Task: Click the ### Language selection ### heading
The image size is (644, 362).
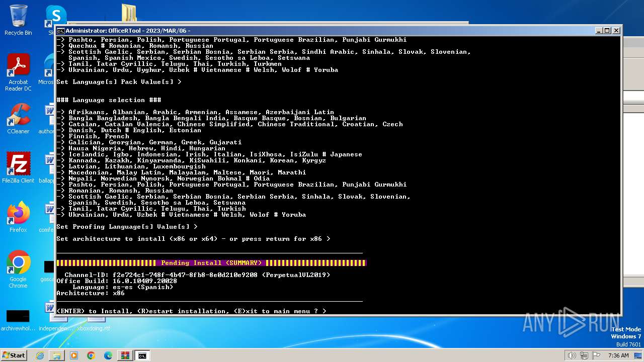Action: (109, 100)
